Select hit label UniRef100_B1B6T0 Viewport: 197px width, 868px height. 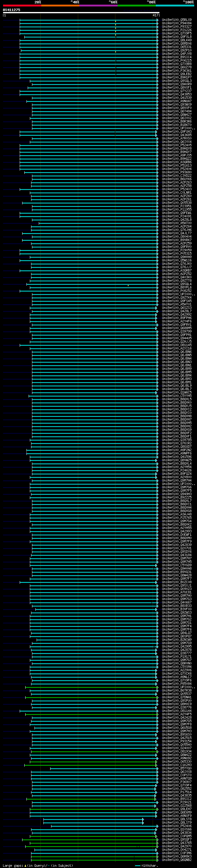177,125
